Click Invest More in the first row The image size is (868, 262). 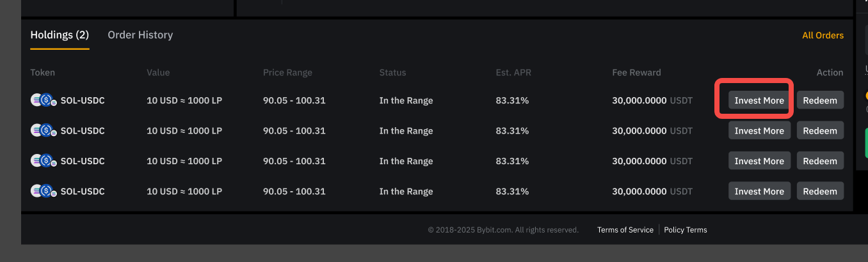[759, 100]
